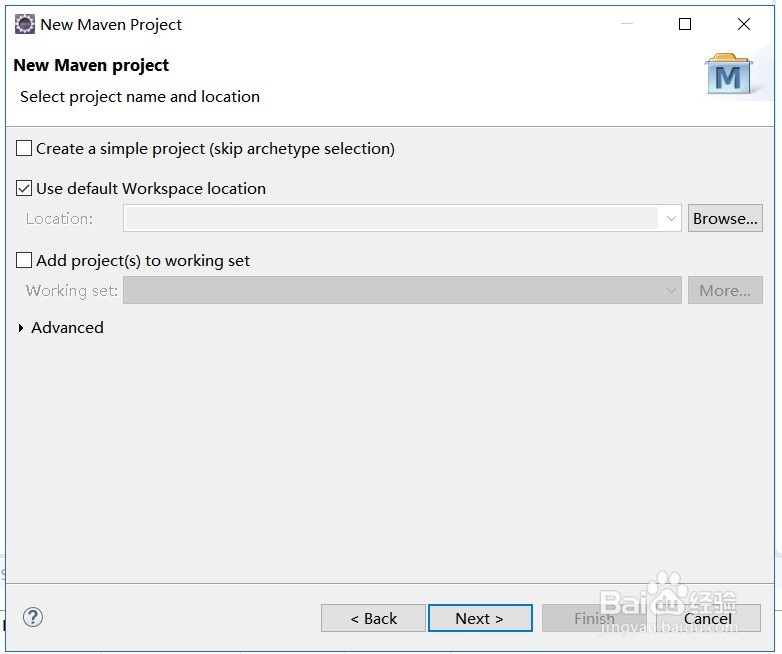This screenshot has height=654, width=782.
Task: Go to the previous page with Back
Action: (373, 618)
